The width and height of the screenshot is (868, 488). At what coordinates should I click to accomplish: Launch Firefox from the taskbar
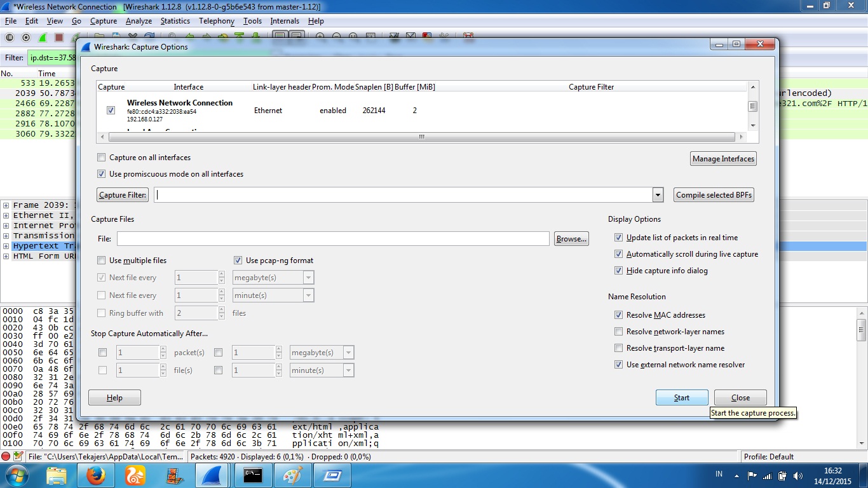pos(96,475)
